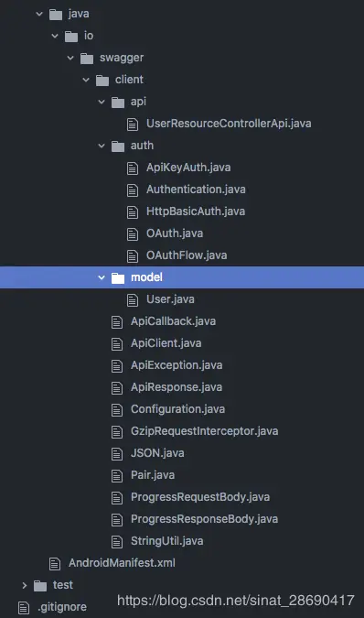The width and height of the screenshot is (364, 618).
Task: Click file icon of OAuthFlow.java
Action: (x=133, y=256)
